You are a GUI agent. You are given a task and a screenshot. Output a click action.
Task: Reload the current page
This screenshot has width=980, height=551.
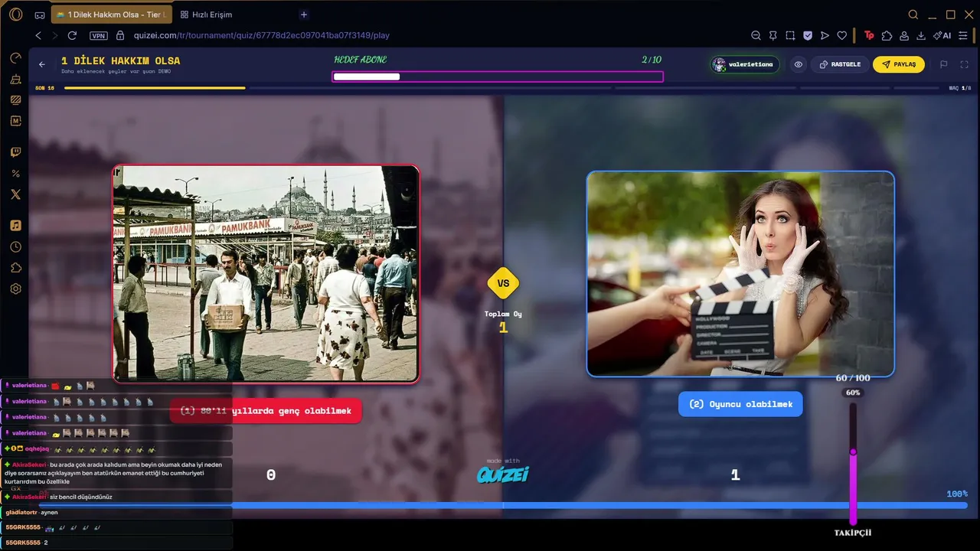coord(72,35)
